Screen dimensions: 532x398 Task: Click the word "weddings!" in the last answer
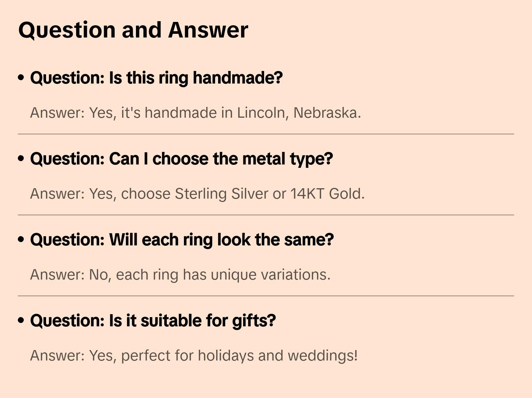322,356
